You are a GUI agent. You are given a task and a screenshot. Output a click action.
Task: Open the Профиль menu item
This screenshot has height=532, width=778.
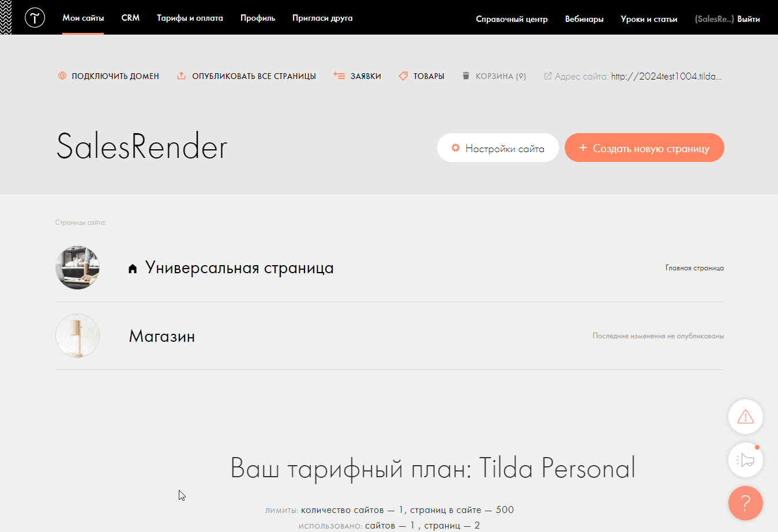[x=257, y=18]
